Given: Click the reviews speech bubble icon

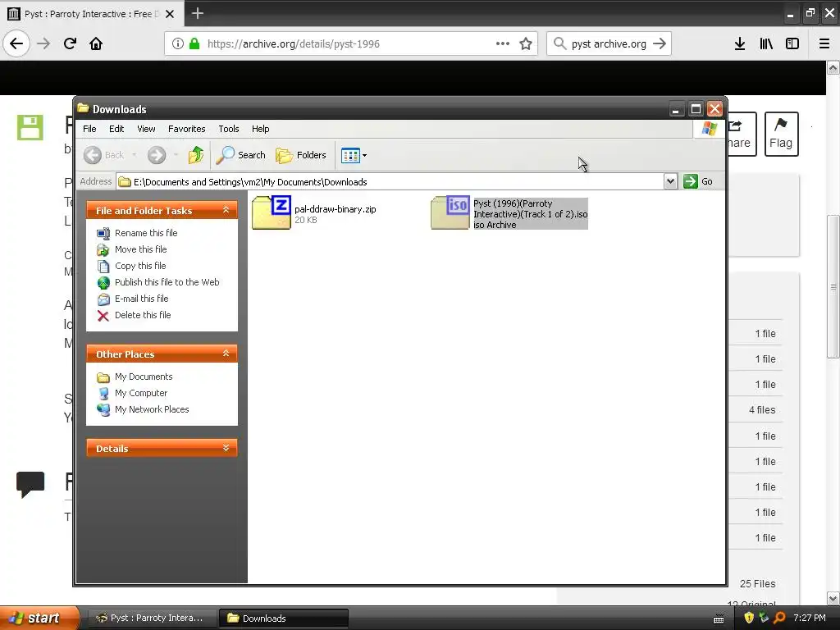Looking at the screenshot, I should [30, 484].
